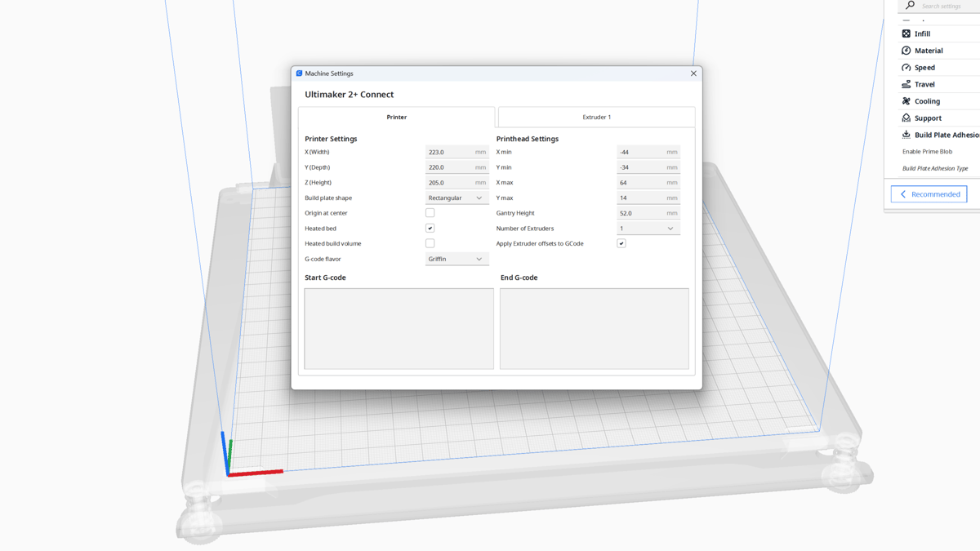Click the Printhead Settings heading

click(528, 139)
